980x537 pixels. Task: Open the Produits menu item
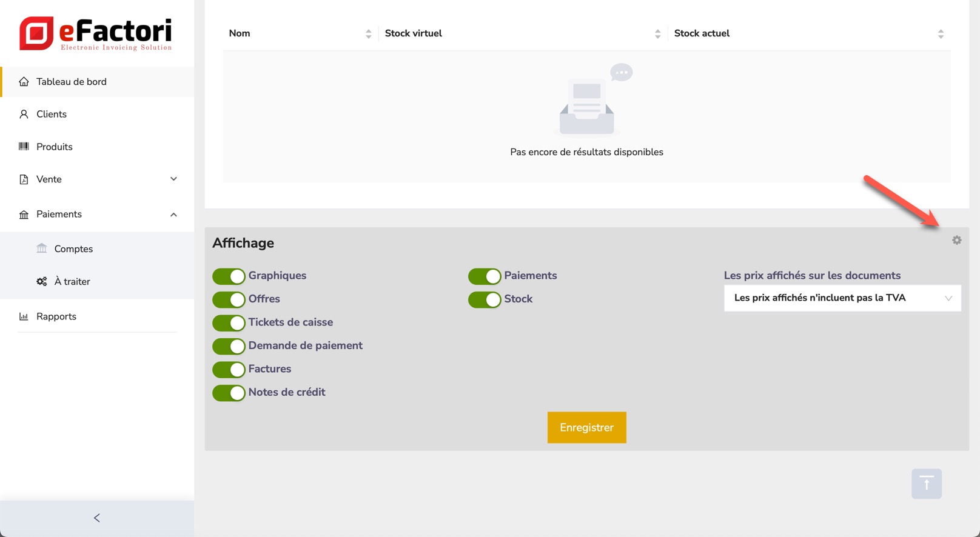(x=54, y=147)
